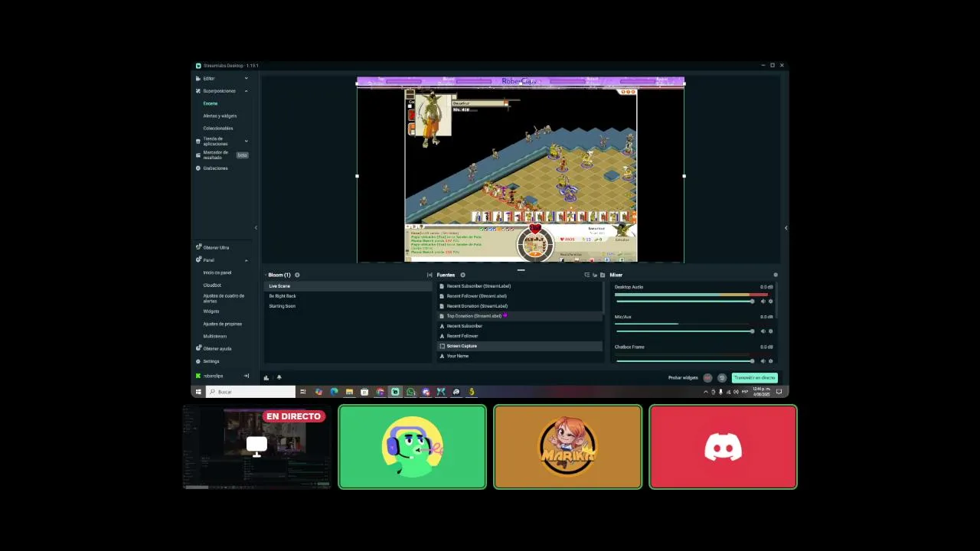
Task: Open notifications bell icon
Action: (279, 377)
